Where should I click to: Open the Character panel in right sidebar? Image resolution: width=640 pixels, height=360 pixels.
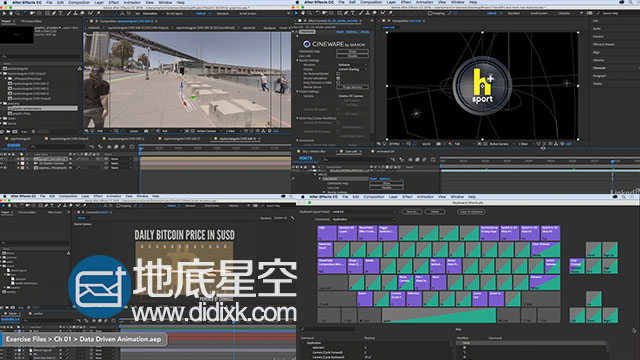click(600, 68)
